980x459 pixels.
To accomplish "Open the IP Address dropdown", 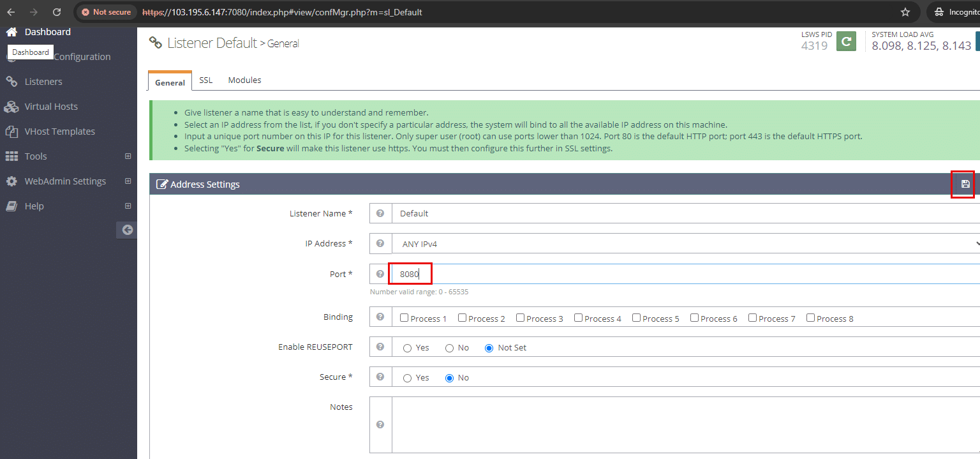I will click(686, 244).
